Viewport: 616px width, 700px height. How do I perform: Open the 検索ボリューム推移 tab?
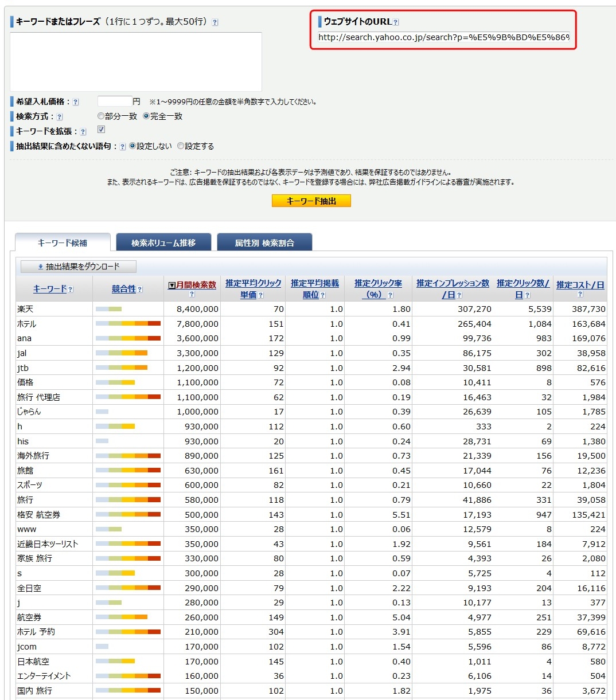pyautogui.click(x=163, y=243)
